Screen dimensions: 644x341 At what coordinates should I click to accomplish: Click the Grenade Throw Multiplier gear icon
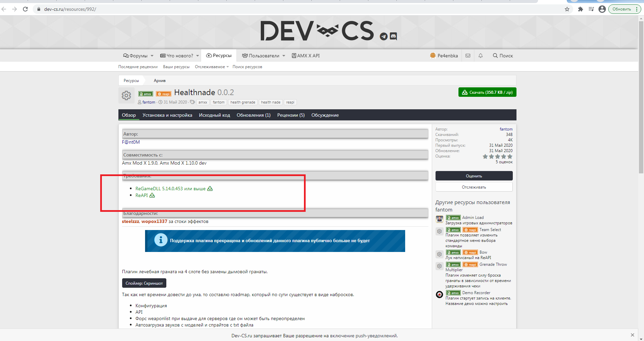click(440, 266)
